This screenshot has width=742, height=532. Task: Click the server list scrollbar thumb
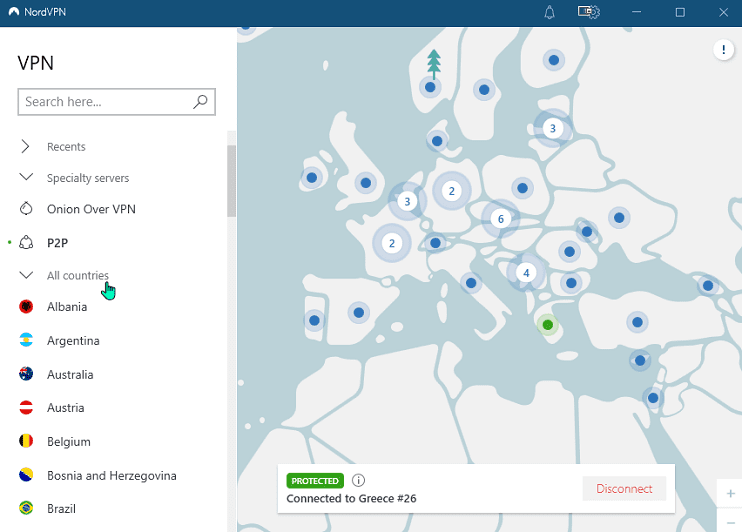pos(231,181)
